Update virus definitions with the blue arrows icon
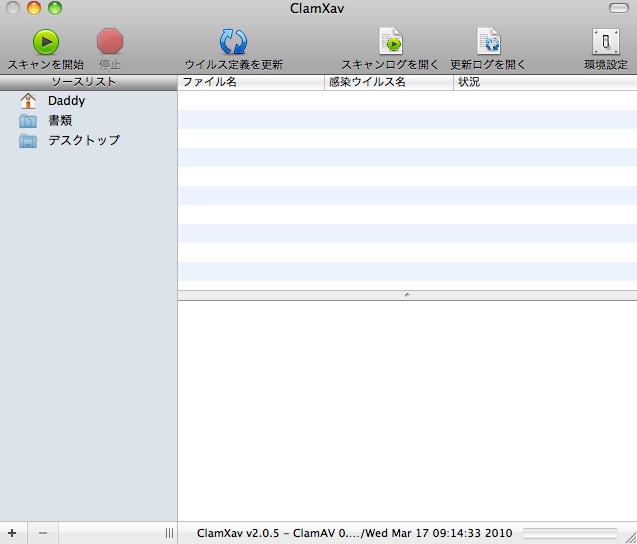 tap(233, 41)
